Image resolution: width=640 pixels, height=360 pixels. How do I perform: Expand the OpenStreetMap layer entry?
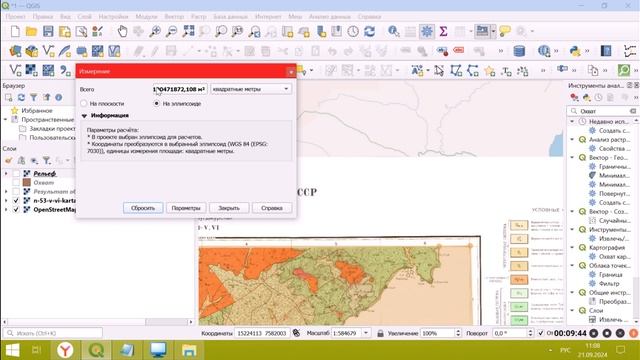[6, 209]
